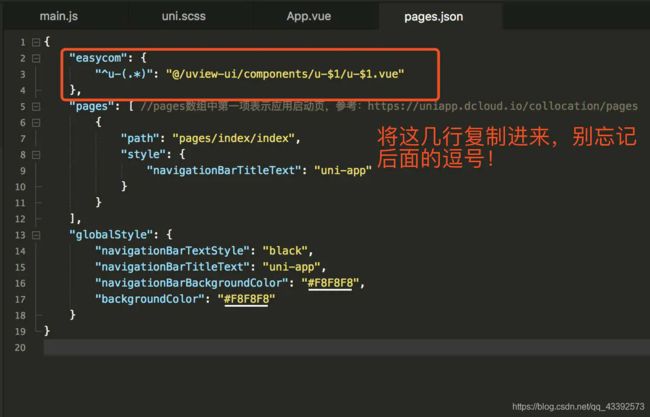Click the "pages/index/index" path string
Image resolution: width=650 pixels, height=417 pixels.
point(235,138)
